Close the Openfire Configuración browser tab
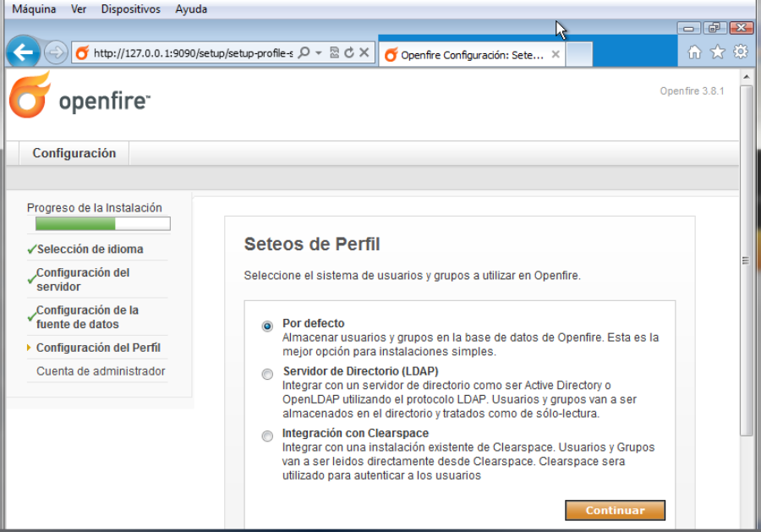Image resolution: width=761 pixels, height=532 pixels. (x=556, y=54)
